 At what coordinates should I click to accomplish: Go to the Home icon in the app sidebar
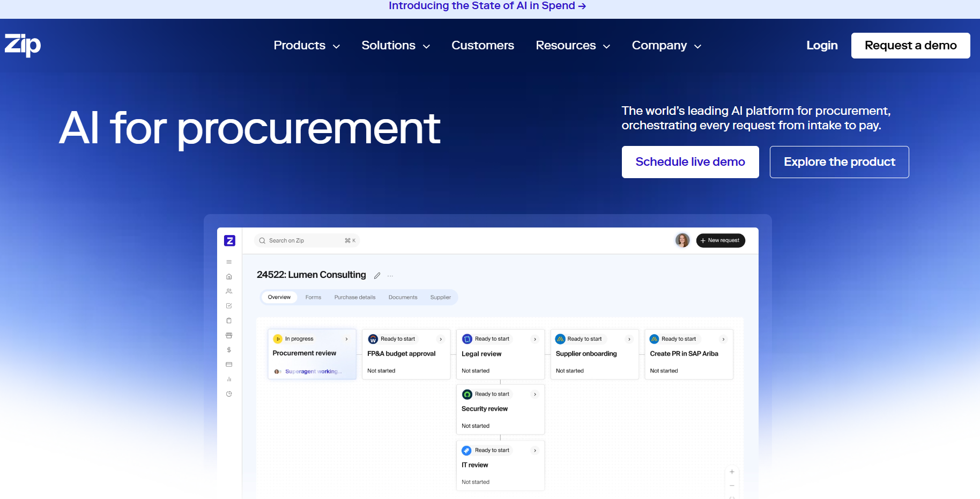[x=229, y=277]
